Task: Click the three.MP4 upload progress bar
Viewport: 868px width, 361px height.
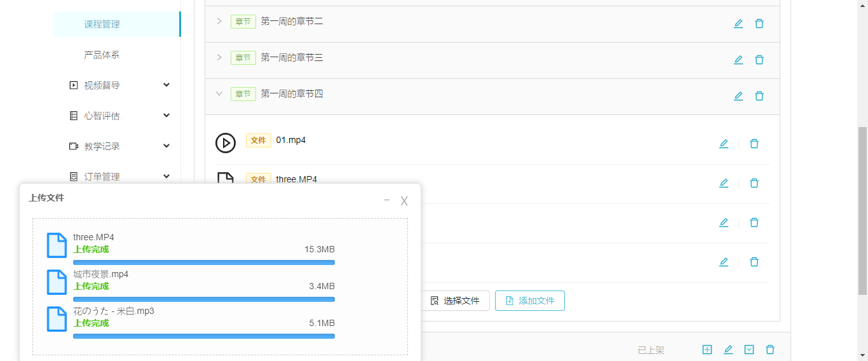Action: pyautogui.click(x=204, y=262)
